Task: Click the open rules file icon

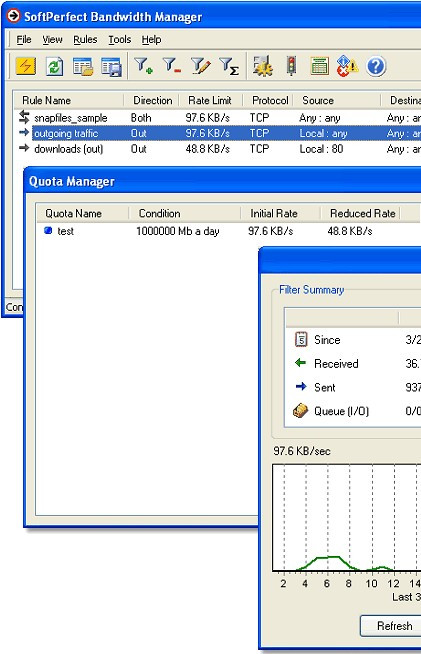Action: click(83, 67)
